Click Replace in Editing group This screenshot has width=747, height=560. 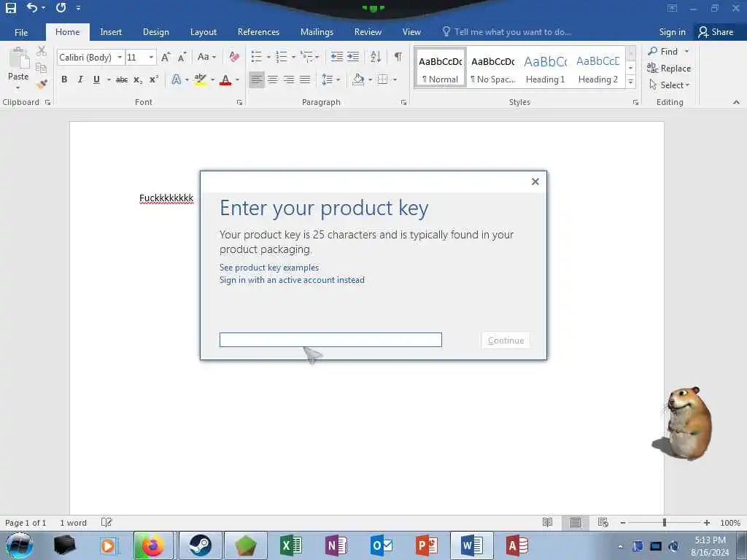point(669,68)
